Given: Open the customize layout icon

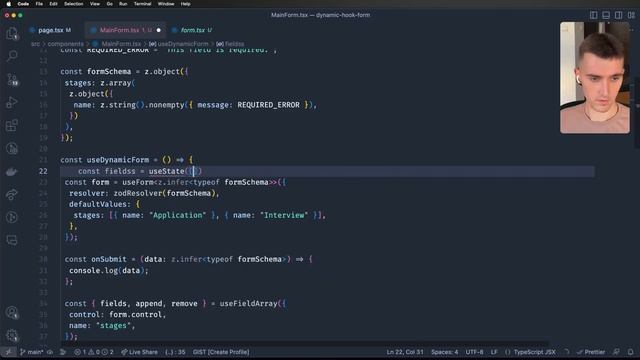Looking at the screenshot, I should click(631, 15).
